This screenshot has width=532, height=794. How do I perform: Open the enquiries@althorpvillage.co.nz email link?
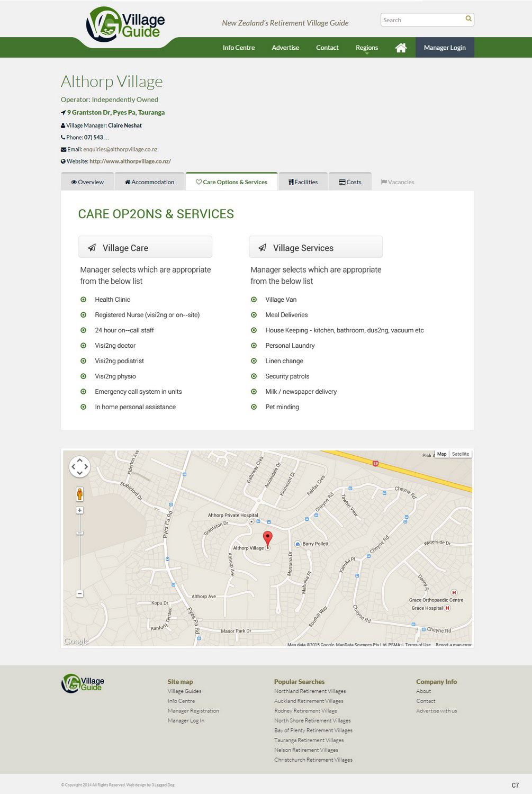point(119,149)
